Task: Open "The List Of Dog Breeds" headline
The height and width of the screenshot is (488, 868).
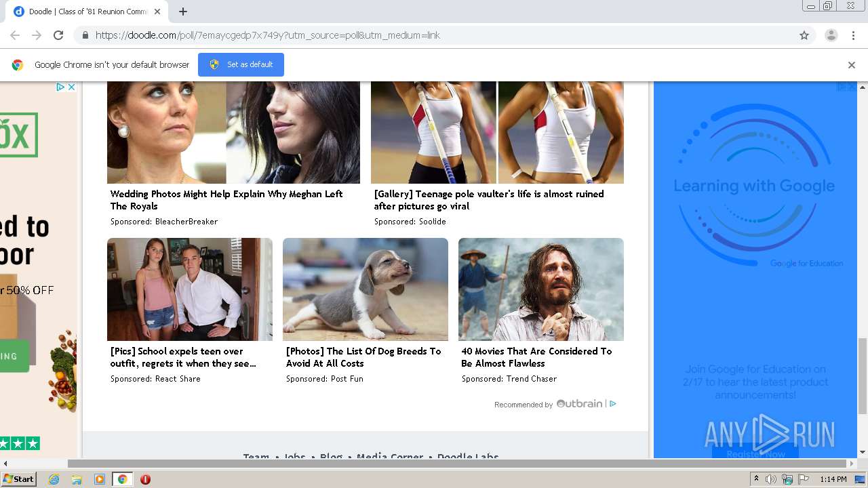Action: (x=363, y=357)
